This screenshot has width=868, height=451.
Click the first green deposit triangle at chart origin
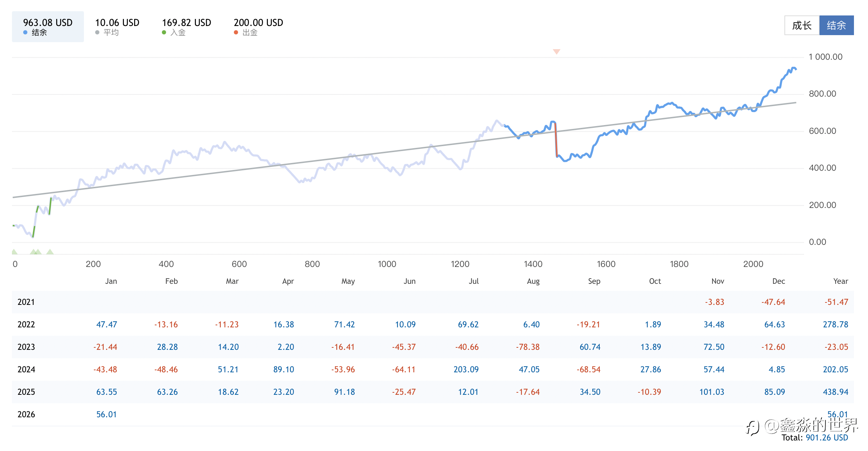(14, 252)
